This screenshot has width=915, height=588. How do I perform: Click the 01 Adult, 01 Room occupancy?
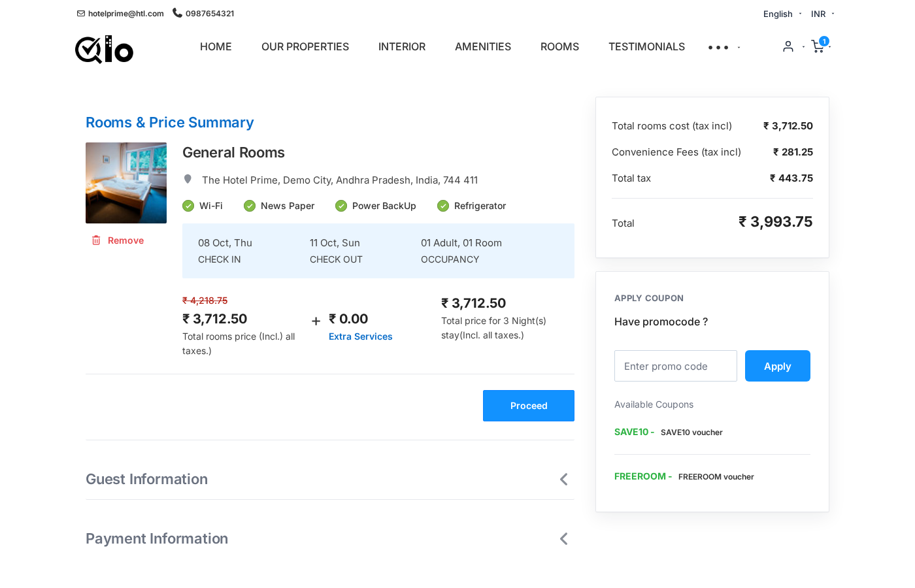pyautogui.click(x=461, y=243)
